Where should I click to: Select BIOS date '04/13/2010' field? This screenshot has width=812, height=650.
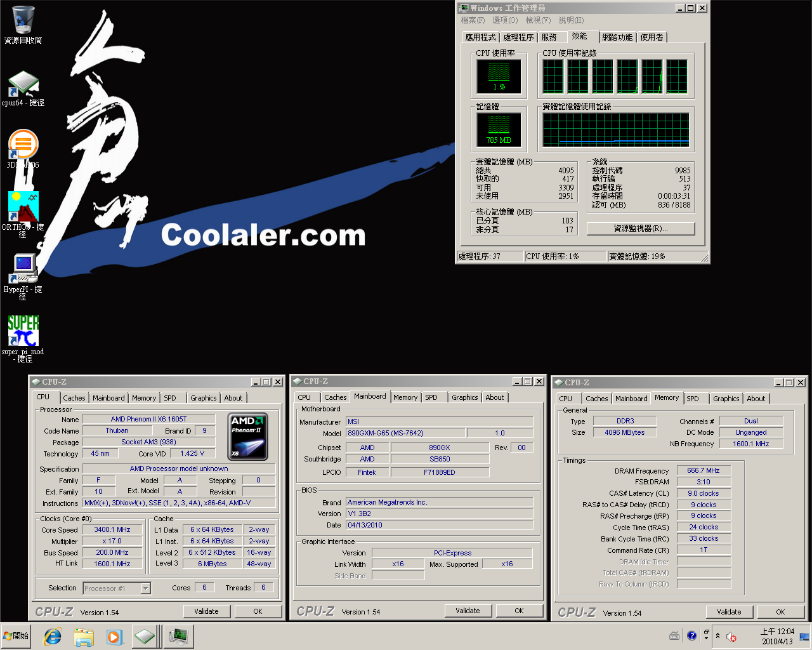[x=440, y=525]
